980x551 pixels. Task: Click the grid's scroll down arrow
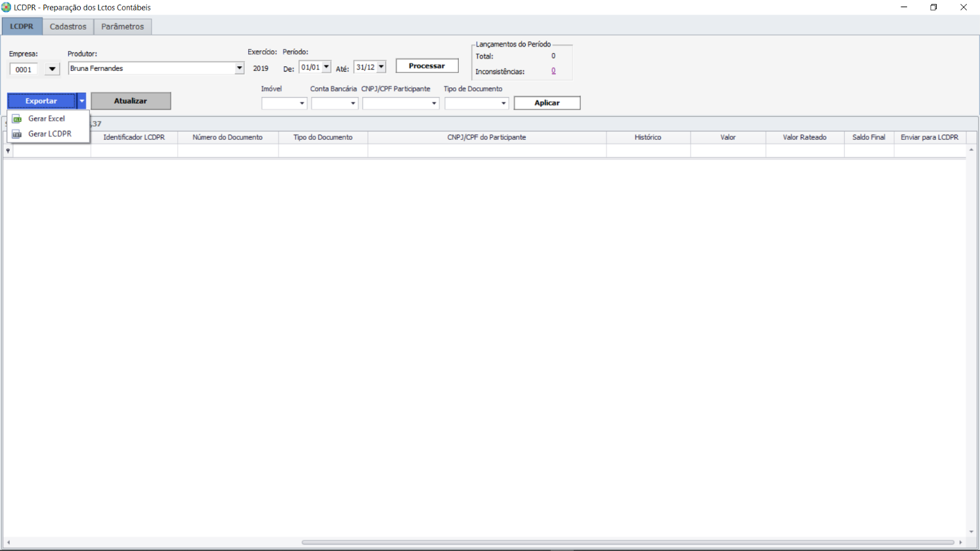point(971,532)
